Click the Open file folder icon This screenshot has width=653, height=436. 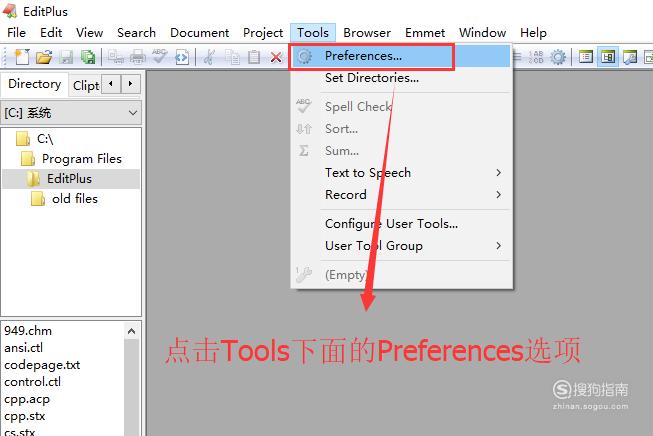pos(44,57)
